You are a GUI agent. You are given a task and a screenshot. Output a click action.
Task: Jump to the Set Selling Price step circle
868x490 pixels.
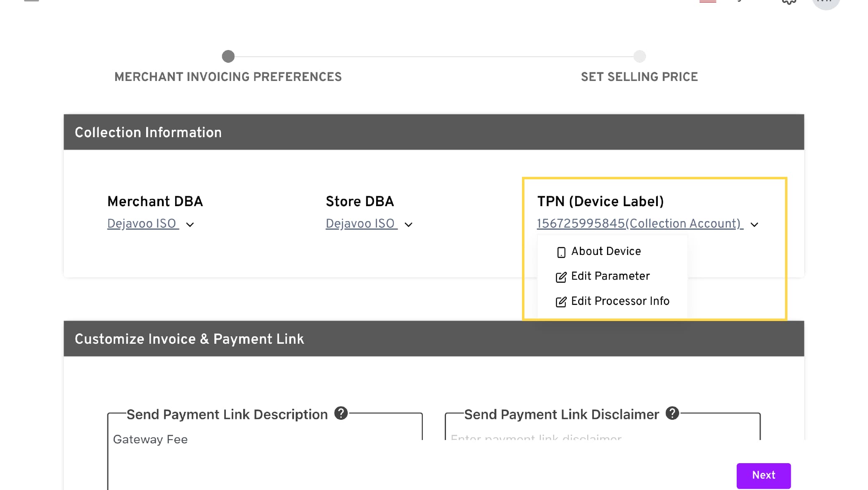(639, 56)
